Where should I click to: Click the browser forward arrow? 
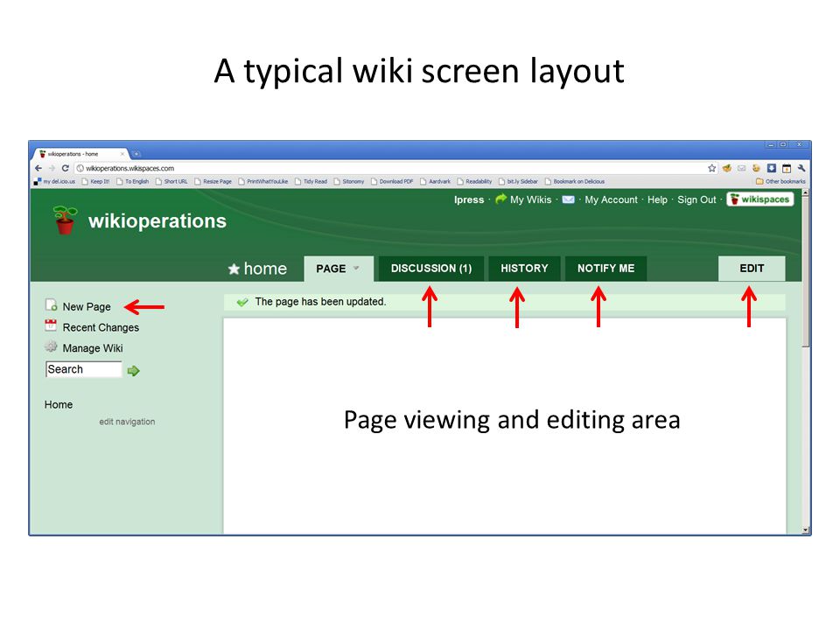point(52,168)
